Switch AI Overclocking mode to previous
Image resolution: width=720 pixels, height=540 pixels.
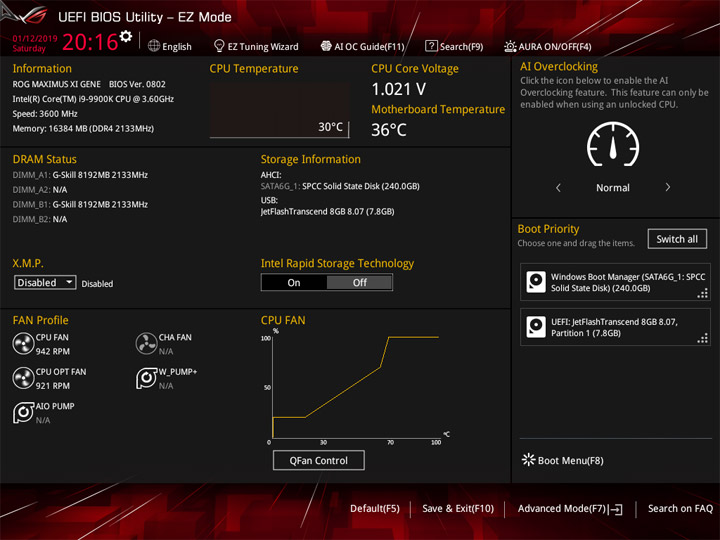[558, 187]
